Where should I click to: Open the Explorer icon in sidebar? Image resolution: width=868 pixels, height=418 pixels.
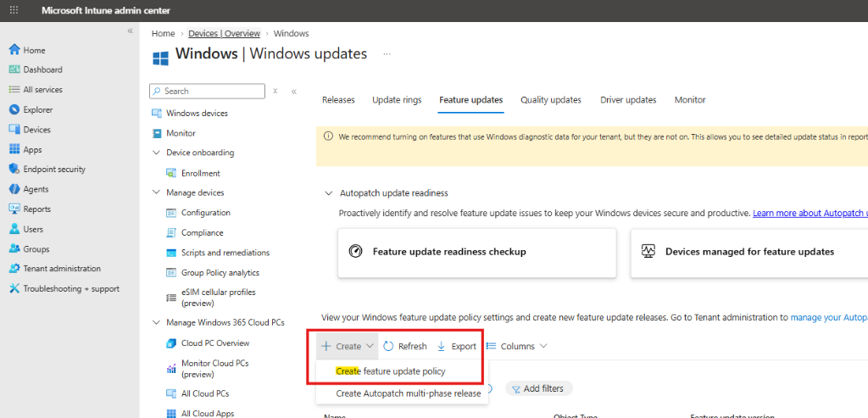tap(14, 109)
